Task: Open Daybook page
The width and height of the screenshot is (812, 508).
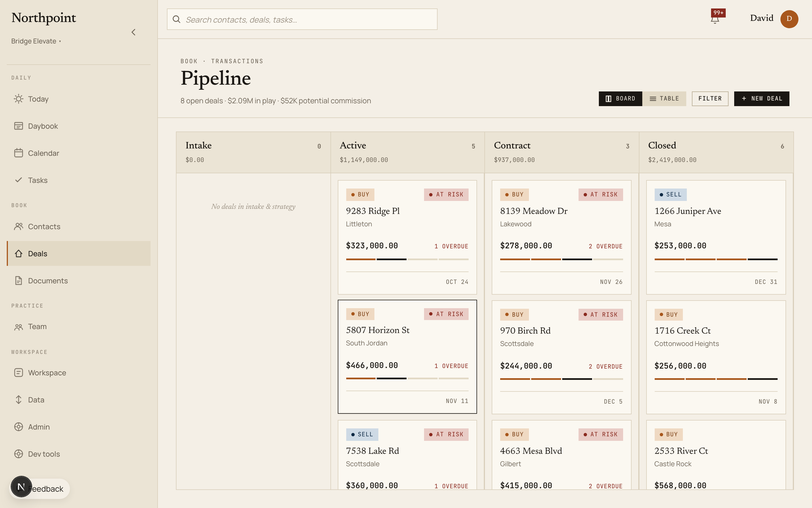Action: pyautogui.click(x=78, y=126)
